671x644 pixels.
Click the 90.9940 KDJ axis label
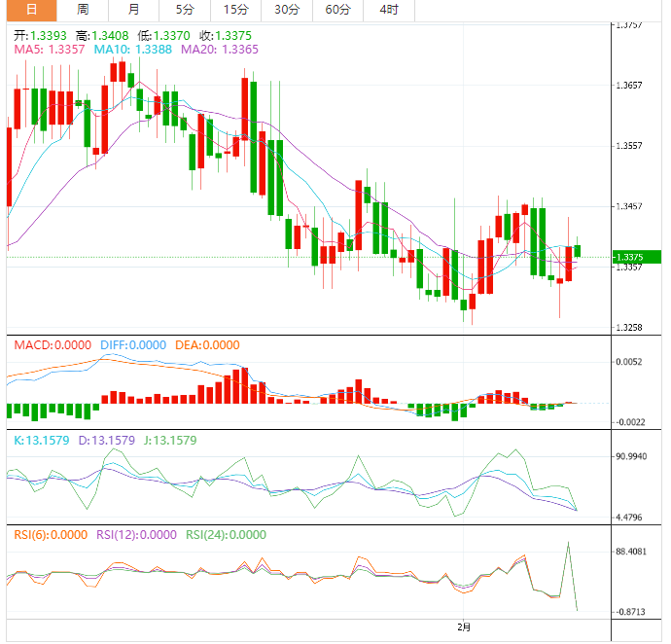pos(631,456)
